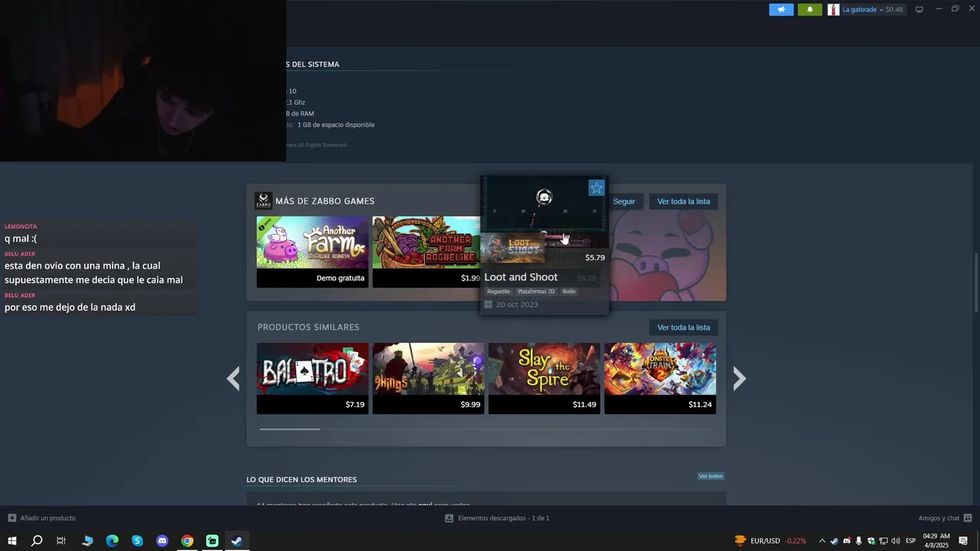Open EUR/USD taskbar widget
Image resolution: width=980 pixels, height=551 pixels.
[770, 541]
